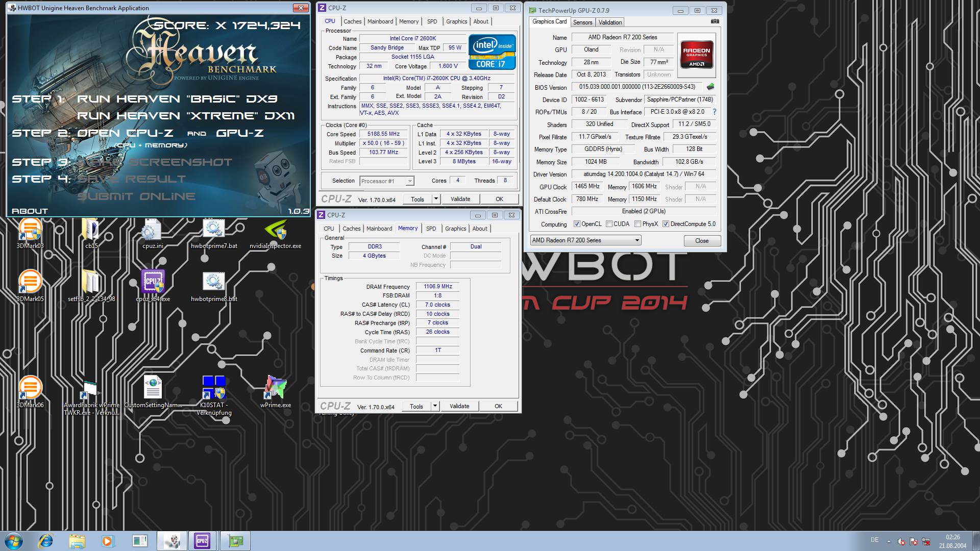Click GPU-Z link in Heaven window
This screenshot has width=980, height=551.
(x=240, y=133)
